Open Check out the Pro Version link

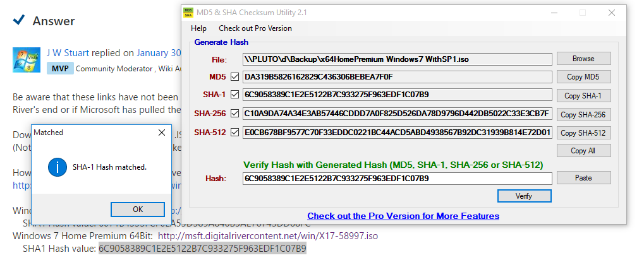[x=403, y=216]
